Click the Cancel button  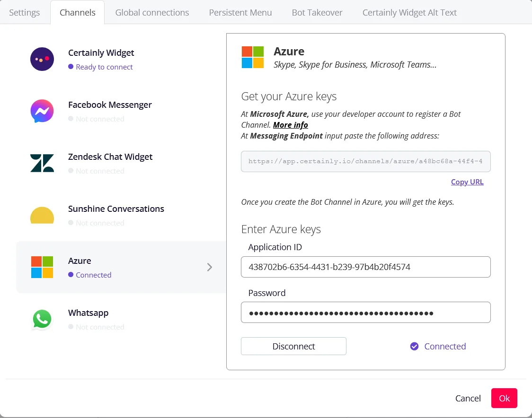point(468,398)
